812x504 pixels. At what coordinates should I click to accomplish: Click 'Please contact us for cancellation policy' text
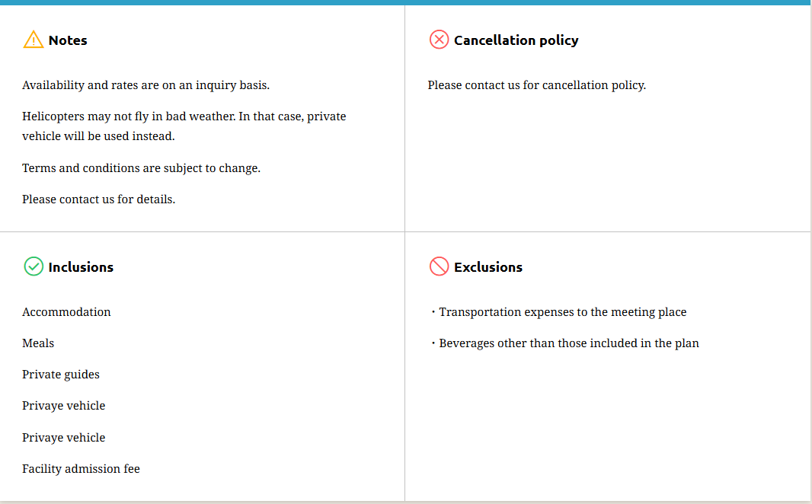click(536, 85)
